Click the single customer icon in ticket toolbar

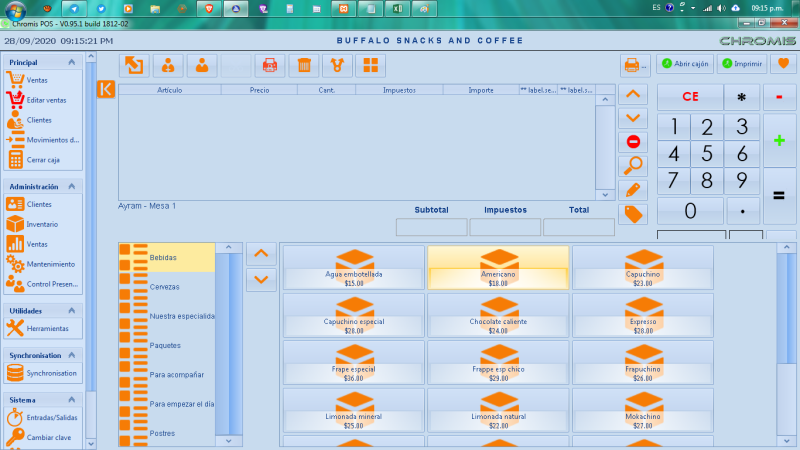[202, 65]
